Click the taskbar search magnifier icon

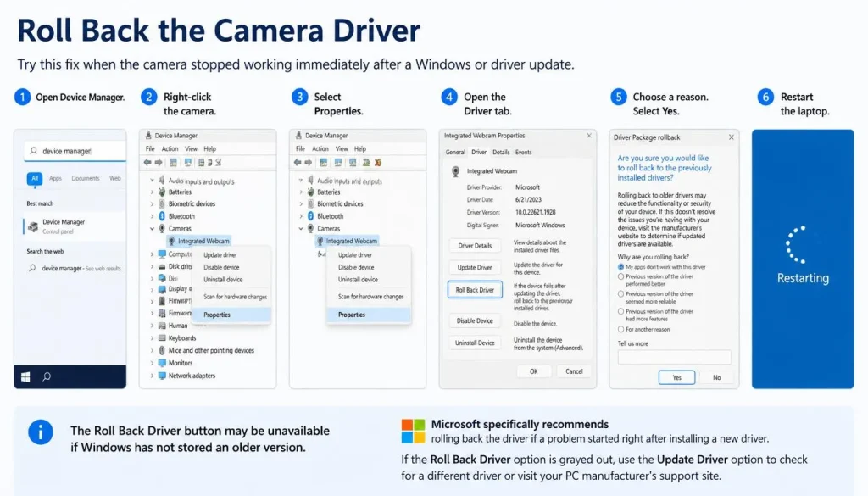(47, 376)
